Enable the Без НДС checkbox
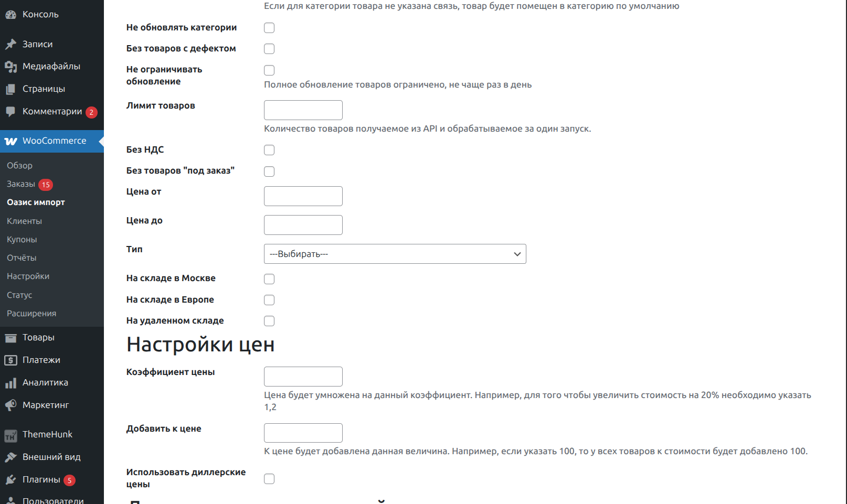This screenshot has height=504, width=847. (x=269, y=150)
